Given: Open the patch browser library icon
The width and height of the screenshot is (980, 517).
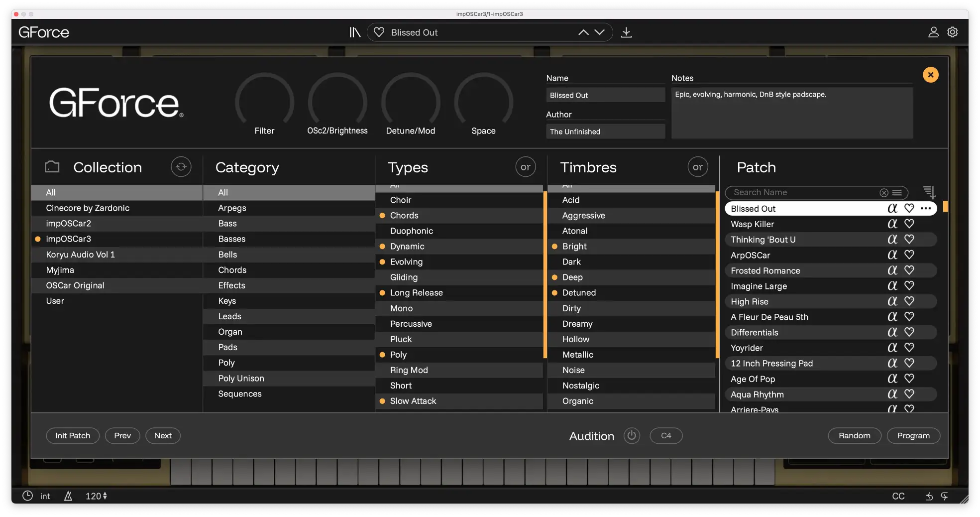Looking at the screenshot, I should tap(354, 32).
